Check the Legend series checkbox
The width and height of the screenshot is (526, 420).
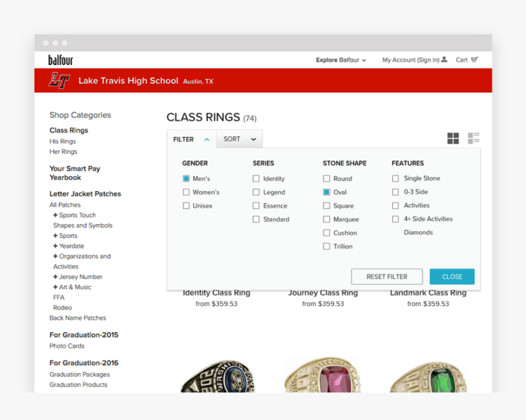pyautogui.click(x=256, y=192)
